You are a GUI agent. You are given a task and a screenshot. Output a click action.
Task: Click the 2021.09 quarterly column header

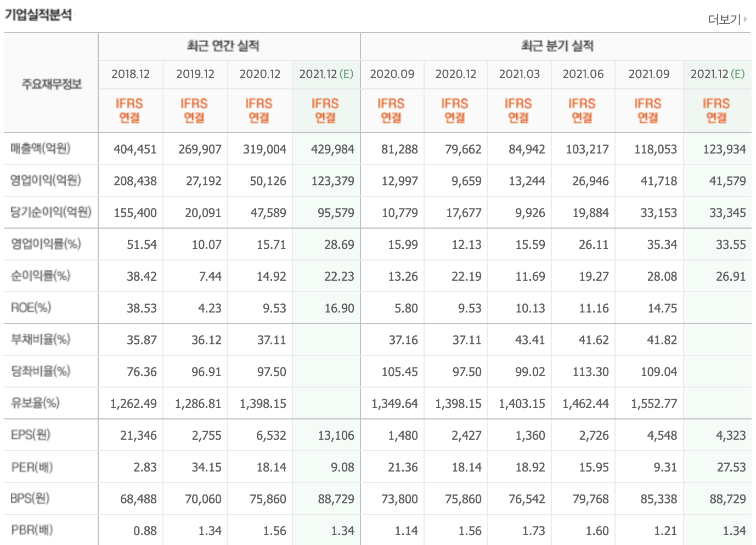click(x=649, y=74)
